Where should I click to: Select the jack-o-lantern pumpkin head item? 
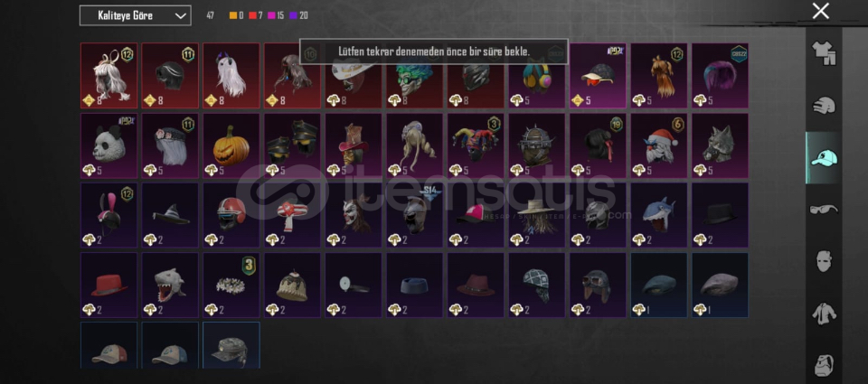click(231, 145)
